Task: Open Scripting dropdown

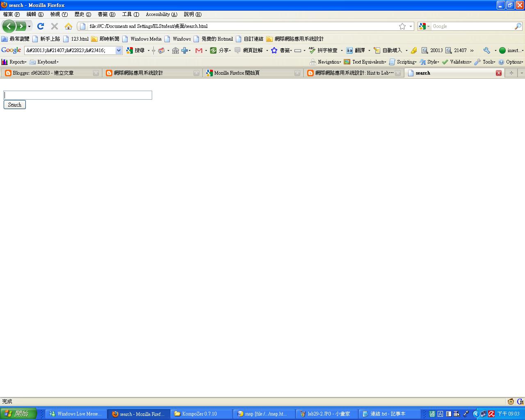Action: pos(403,62)
